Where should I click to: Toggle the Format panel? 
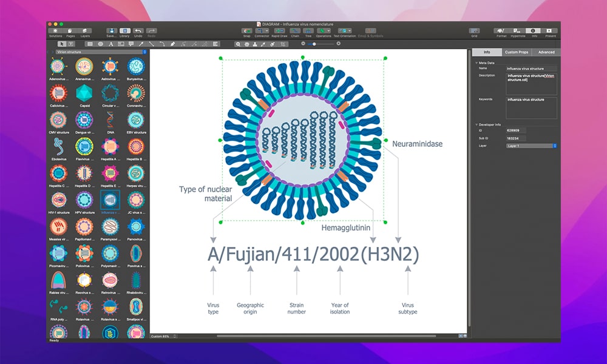pyautogui.click(x=501, y=30)
